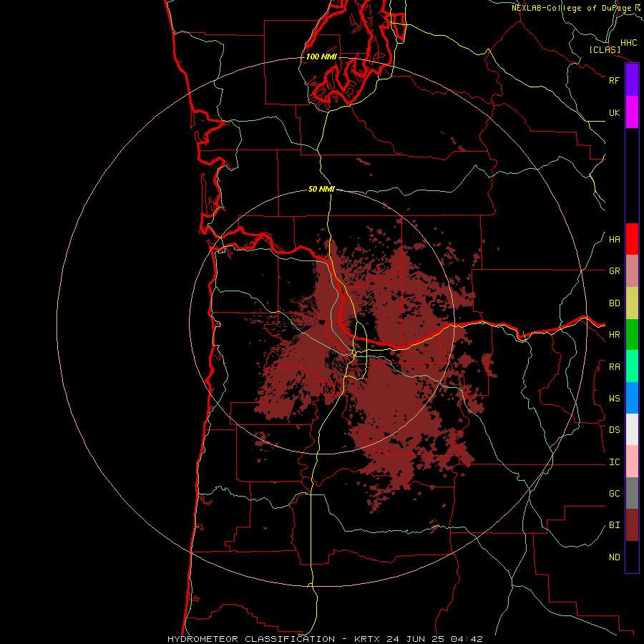Click the yellow BD color swatch
The width and height of the screenshot is (644, 644).
[632, 303]
